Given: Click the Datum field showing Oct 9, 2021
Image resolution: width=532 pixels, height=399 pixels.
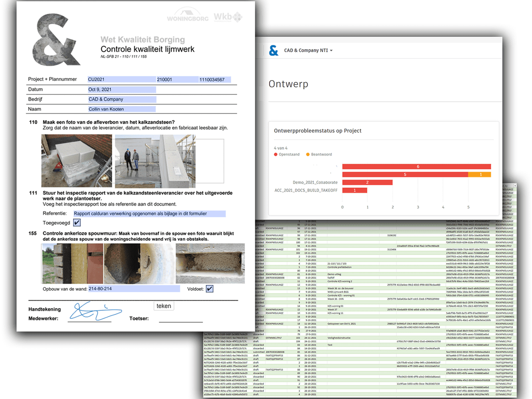Looking at the screenshot, I should coord(122,90).
